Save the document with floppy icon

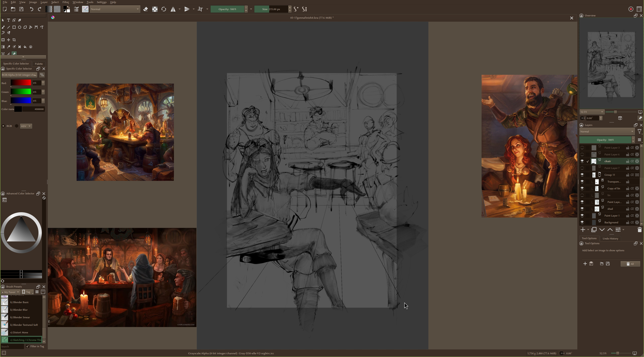point(21,9)
